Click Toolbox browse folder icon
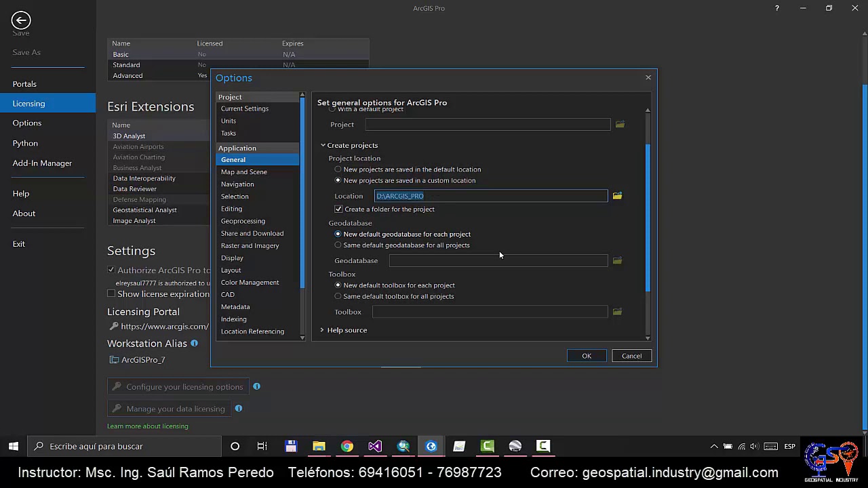Screen dimensions: 868x488 (617, 312)
